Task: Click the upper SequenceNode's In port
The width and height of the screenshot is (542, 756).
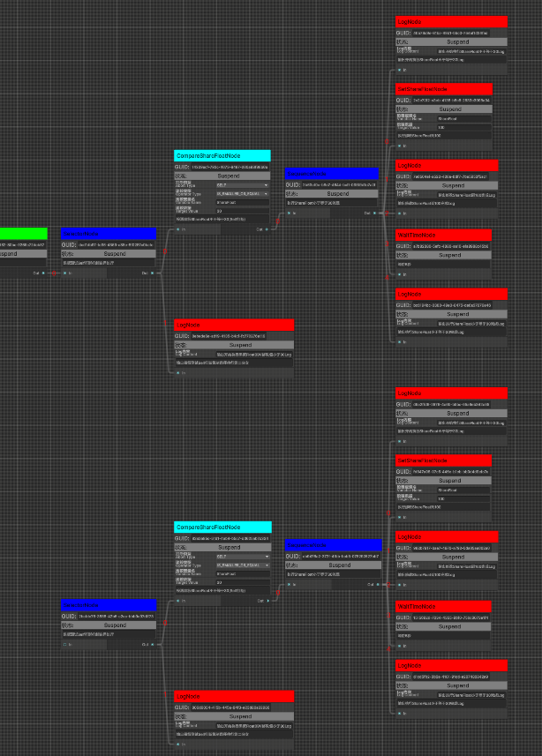Action: pos(291,213)
